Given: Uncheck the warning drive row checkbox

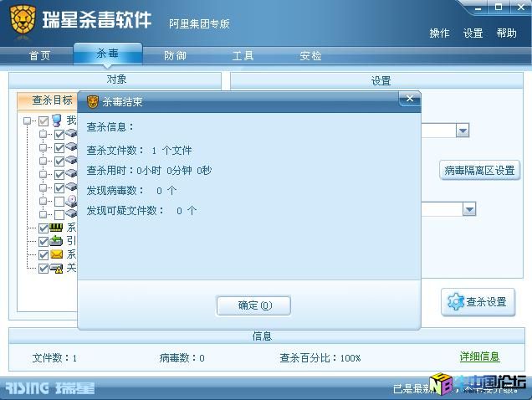Looking at the screenshot, I should click(x=43, y=269).
